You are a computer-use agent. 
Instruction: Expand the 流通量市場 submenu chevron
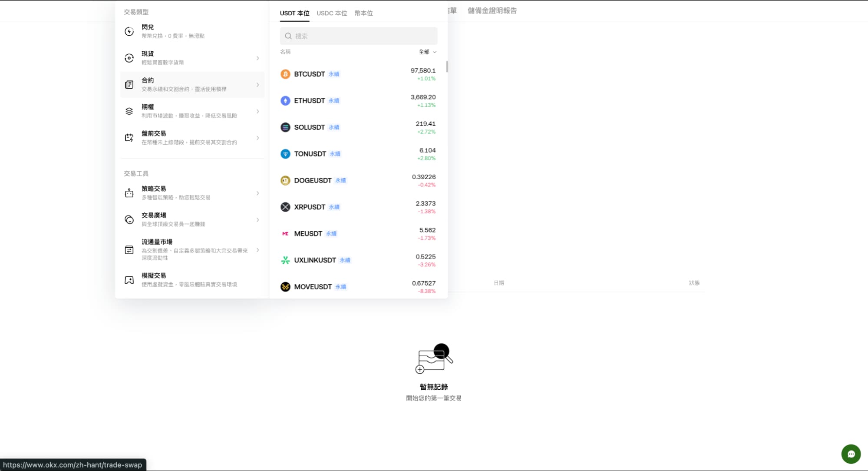pos(257,250)
